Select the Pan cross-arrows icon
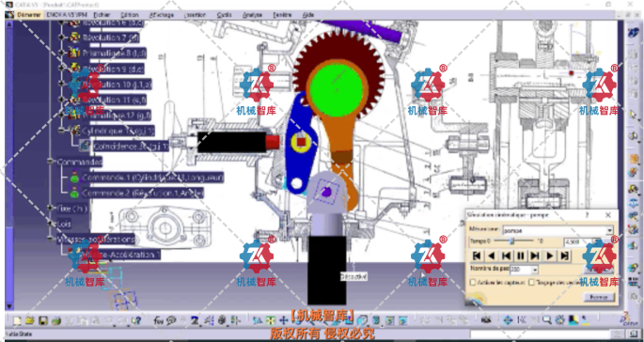The width and height of the screenshot is (644, 342). point(283,320)
